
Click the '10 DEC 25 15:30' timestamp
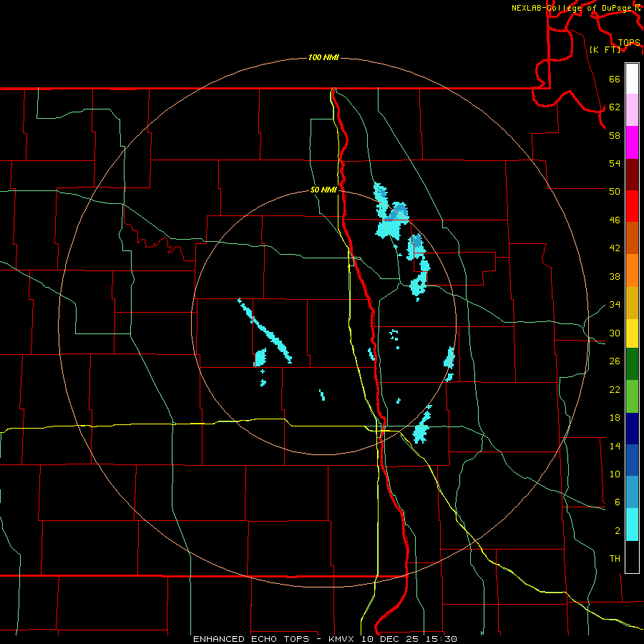409,639
